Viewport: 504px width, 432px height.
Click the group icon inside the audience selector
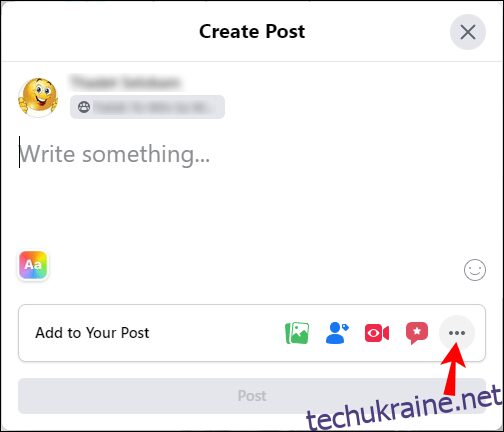pyautogui.click(x=84, y=107)
